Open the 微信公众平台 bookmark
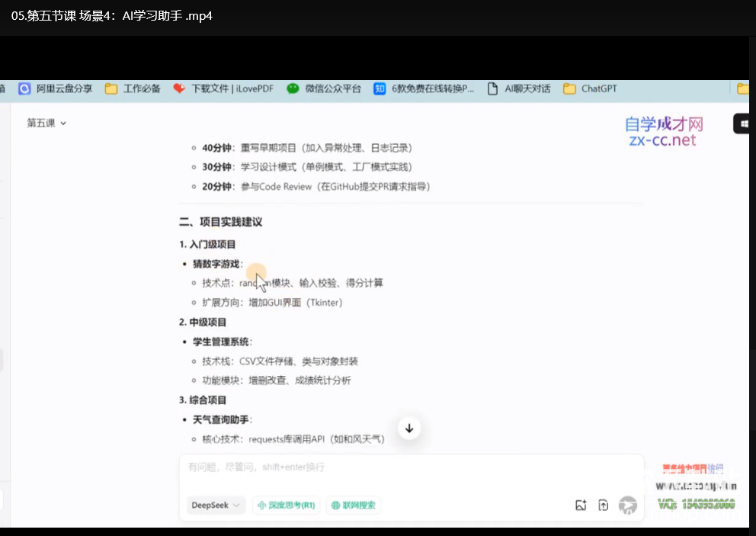The height and width of the screenshot is (536, 756). click(324, 88)
